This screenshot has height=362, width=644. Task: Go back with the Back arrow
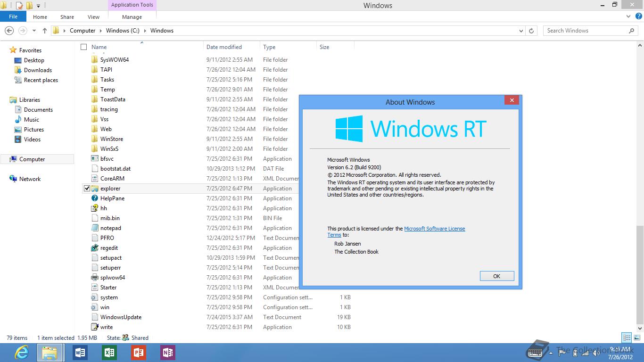(9, 31)
